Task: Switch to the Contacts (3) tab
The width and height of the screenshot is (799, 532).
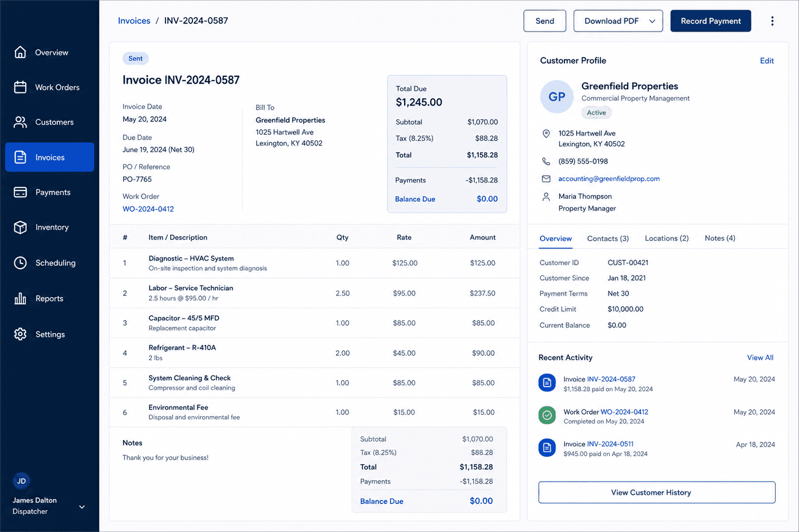Action: 608,238
